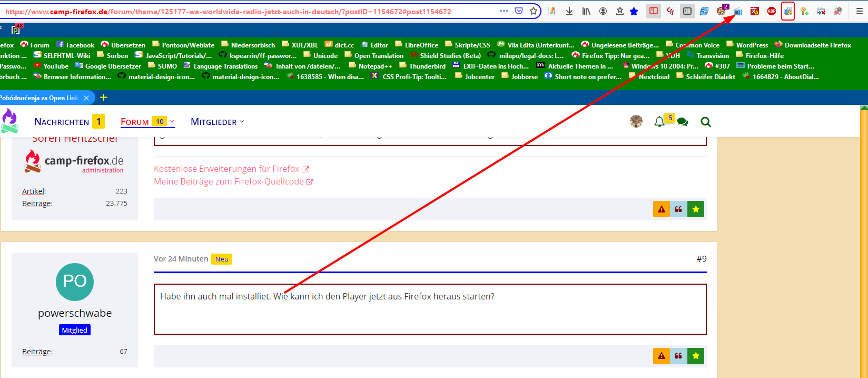This screenshot has height=378, width=868.
Task: Open the notifications bell with badge 5
Action: tap(659, 122)
